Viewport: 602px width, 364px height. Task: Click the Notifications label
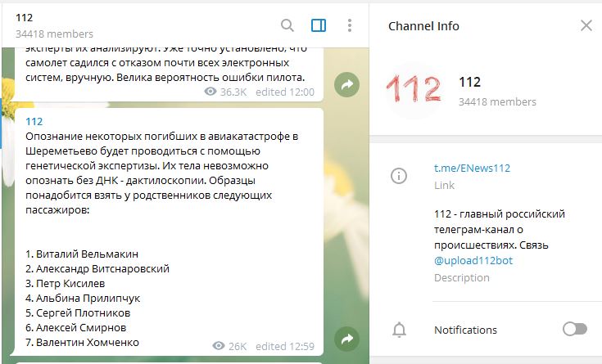(465, 330)
